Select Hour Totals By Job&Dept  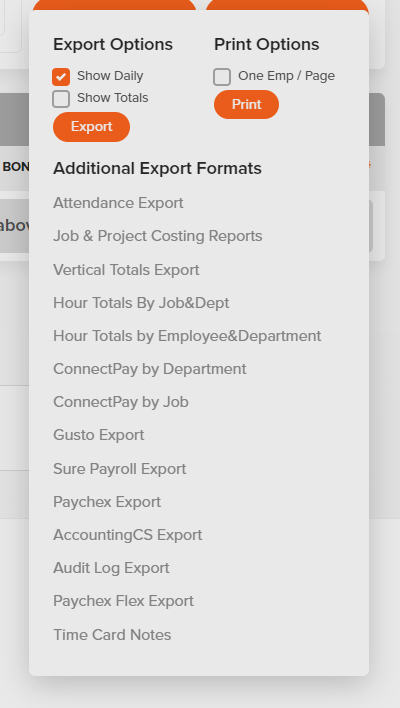(x=141, y=303)
